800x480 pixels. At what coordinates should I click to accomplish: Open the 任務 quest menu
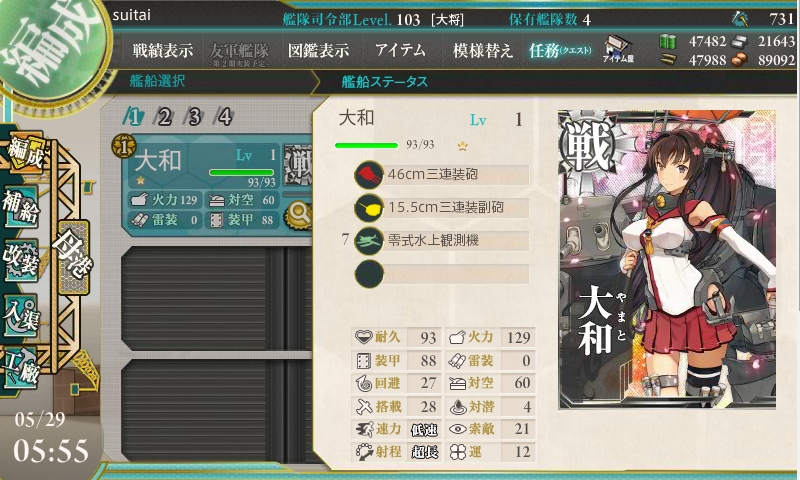tap(560, 50)
